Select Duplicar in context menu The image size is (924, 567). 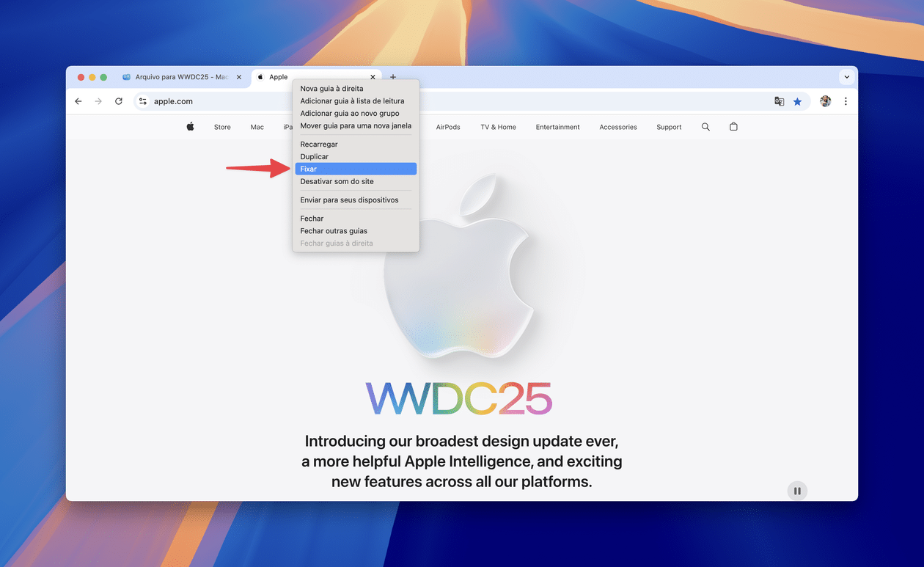(356, 157)
